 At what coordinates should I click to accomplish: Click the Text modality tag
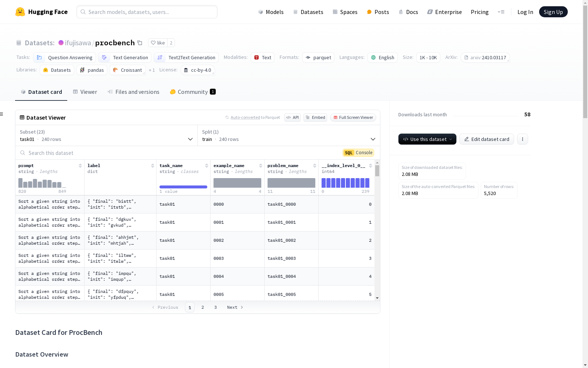point(263,57)
